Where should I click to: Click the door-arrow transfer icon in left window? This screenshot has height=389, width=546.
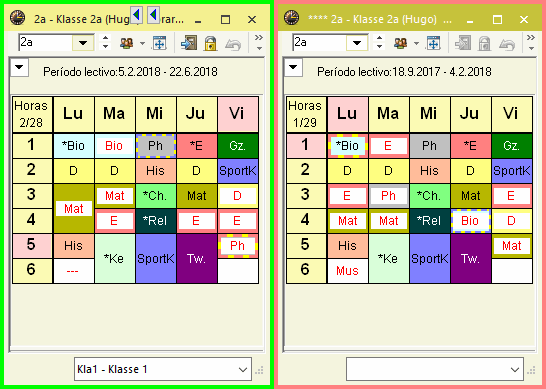[x=189, y=43]
